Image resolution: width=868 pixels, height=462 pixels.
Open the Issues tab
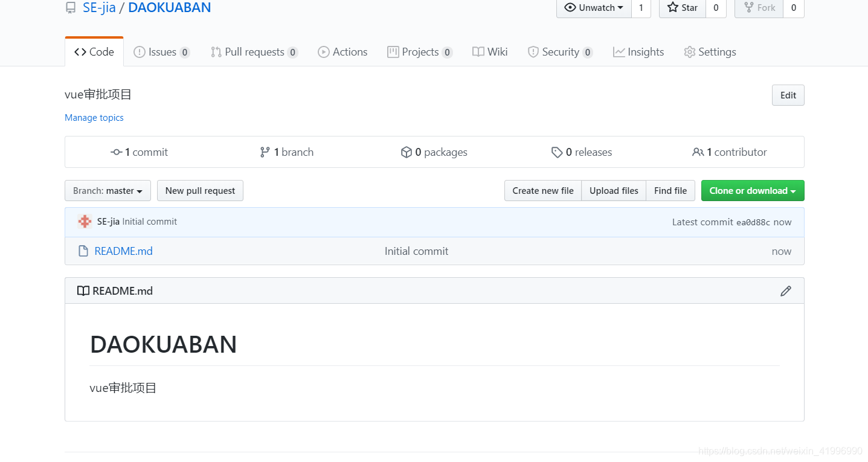pos(162,52)
